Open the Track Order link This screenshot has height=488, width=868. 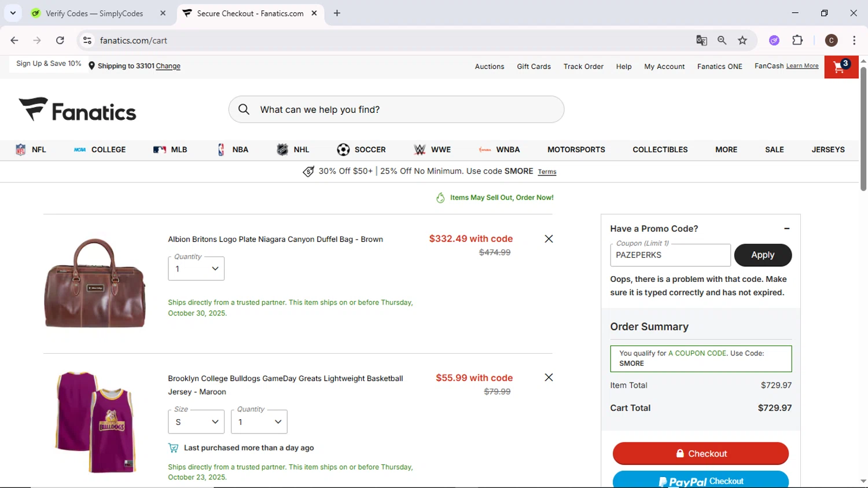pos(583,67)
